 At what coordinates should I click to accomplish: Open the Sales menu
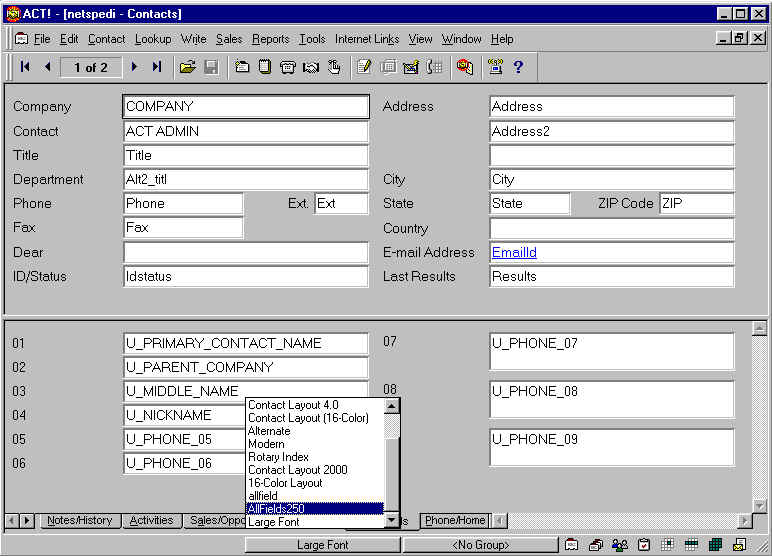[x=229, y=39]
